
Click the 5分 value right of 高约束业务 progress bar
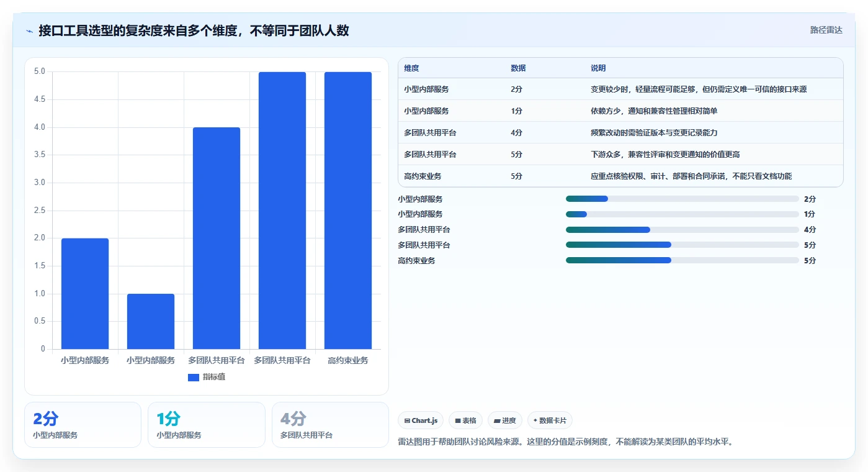click(810, 261)
